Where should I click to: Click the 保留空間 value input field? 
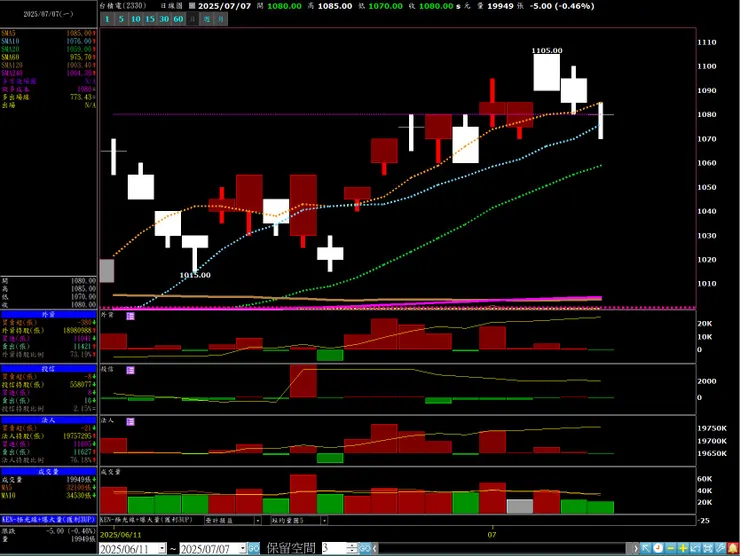(x=334, y=548)
